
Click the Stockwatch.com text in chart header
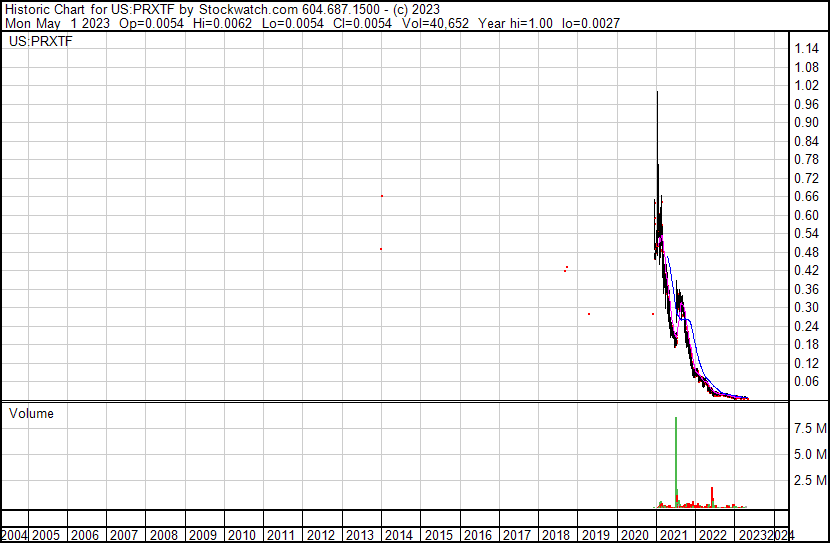tap(241, 9)
